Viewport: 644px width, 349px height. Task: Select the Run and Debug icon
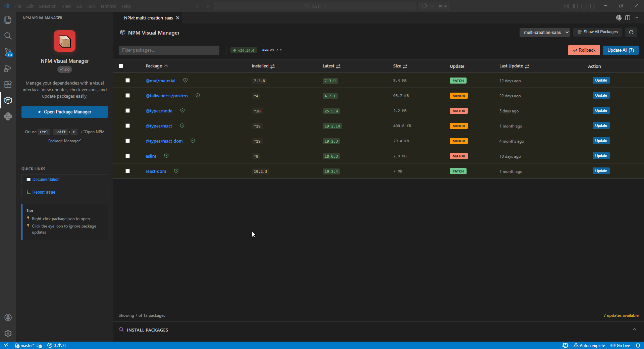pos(8,68)
